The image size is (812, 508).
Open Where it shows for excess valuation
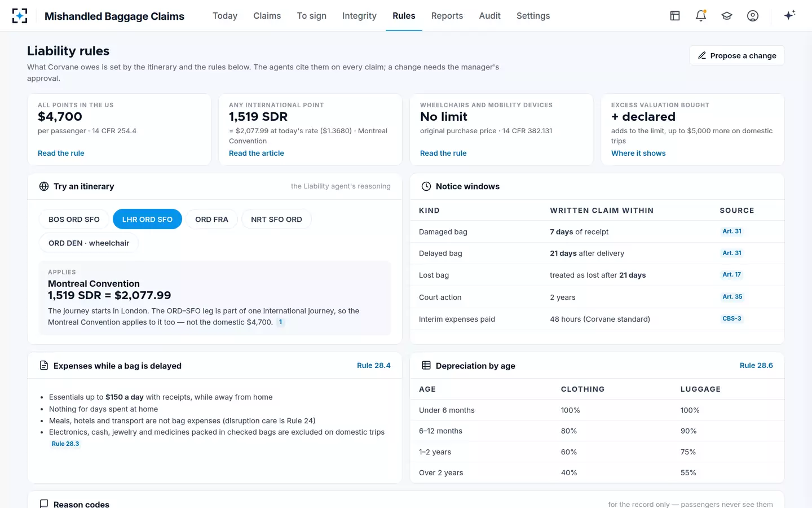638,153
